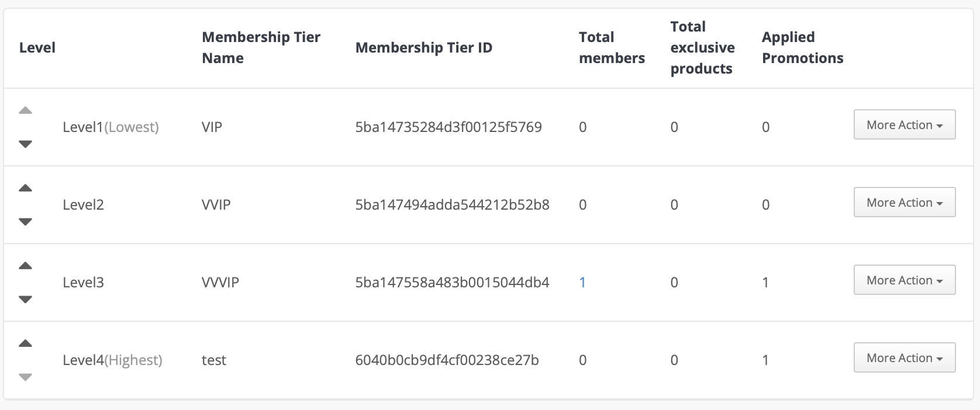
Task: Select the VIP tier ID text
Action: pyautogui.click(x=448, y=127)
